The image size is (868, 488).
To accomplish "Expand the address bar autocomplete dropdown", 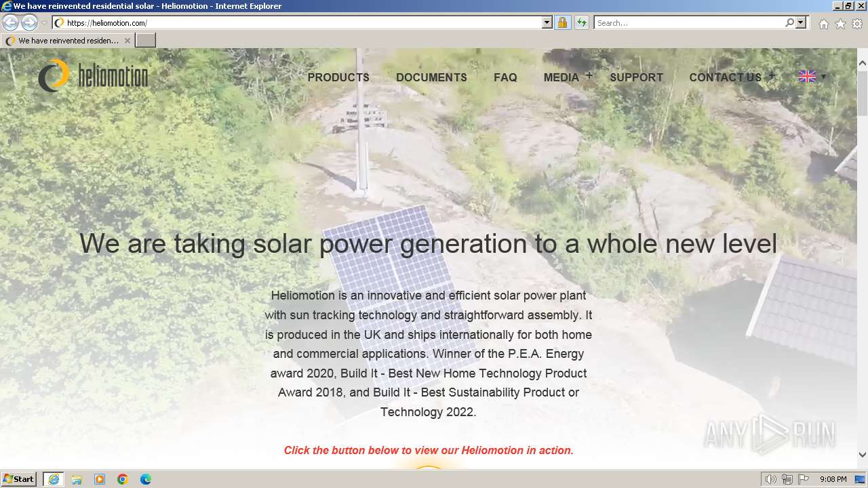I will (547, 22).
